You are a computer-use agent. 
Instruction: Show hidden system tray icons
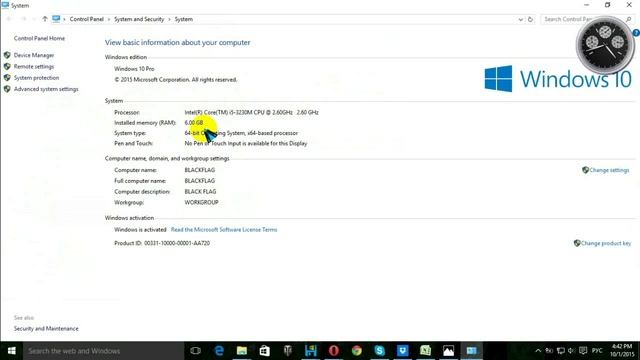coord(538,351)
